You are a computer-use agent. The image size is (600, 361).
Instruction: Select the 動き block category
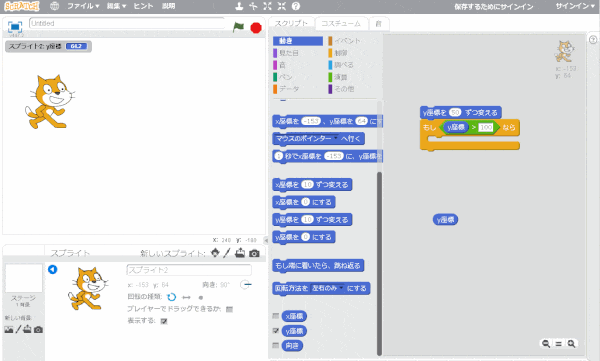[x=298, y=41]
